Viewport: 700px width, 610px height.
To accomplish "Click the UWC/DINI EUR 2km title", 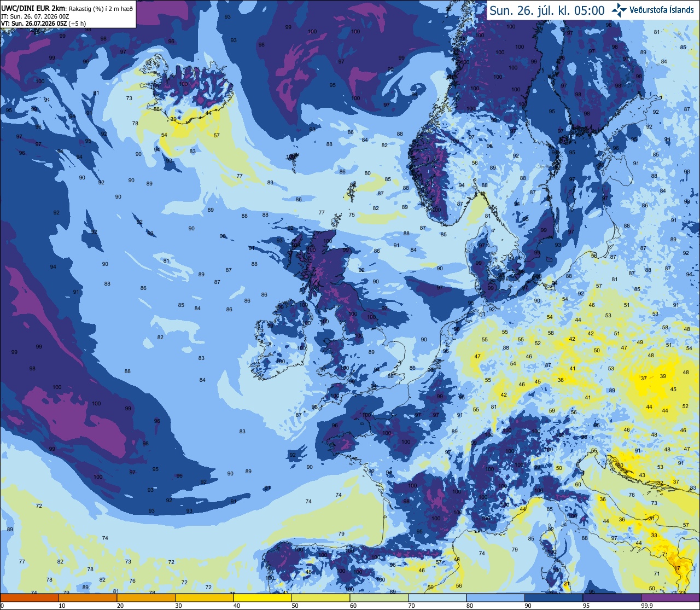I will click(33, 8).
